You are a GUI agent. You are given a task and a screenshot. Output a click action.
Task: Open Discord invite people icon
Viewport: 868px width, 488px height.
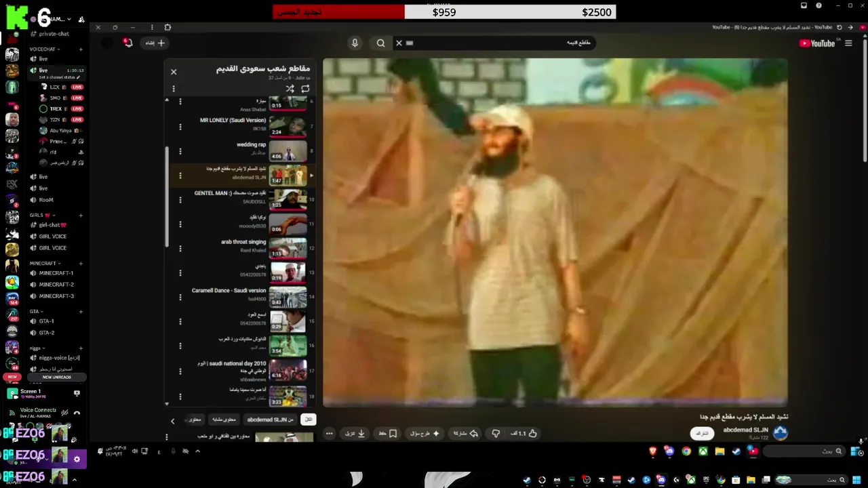81,20
